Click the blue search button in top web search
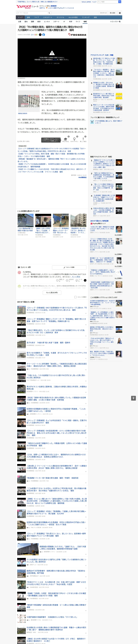Viewport: 138px width, 644px height. click(x=120, y=2)
